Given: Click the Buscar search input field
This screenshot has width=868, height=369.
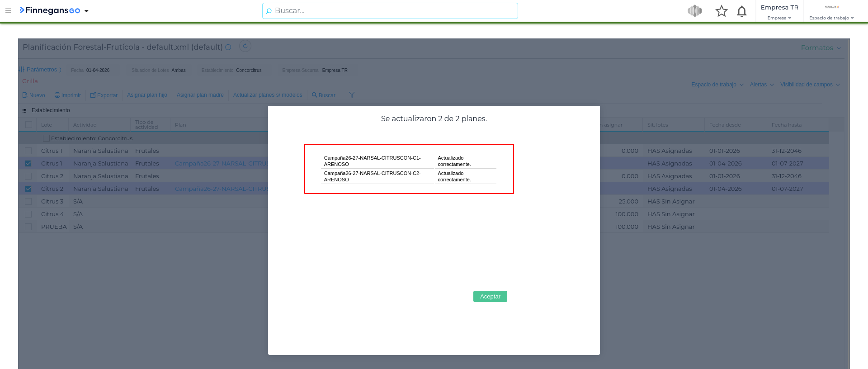Looking at the screenshot, I should [x=390, y=11].
